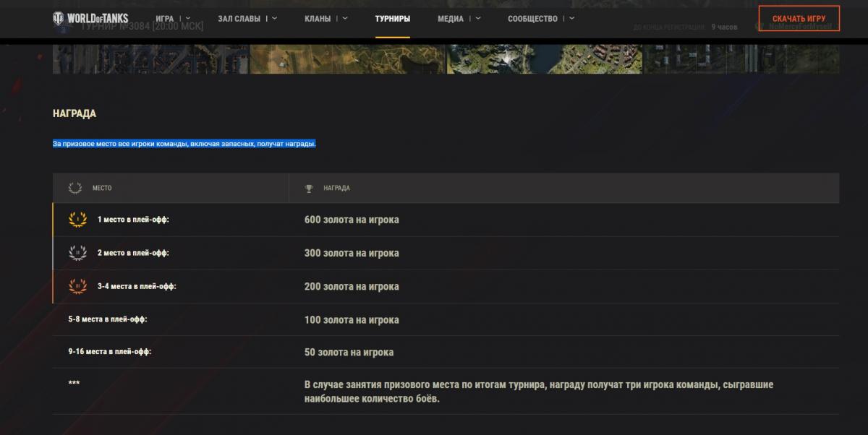Click the '100 золота на игрока' reward

[352, 319]
